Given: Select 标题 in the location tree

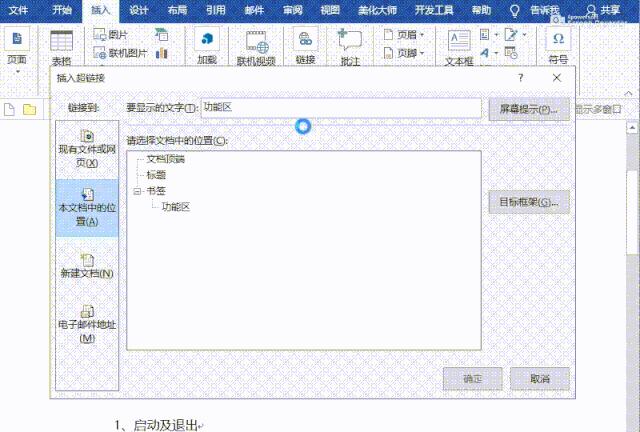Looking at the screenshot, I should [156, 175].
